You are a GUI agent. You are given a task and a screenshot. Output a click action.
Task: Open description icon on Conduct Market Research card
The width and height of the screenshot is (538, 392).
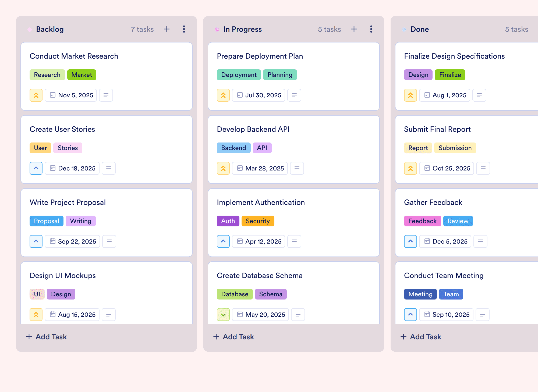106,95
